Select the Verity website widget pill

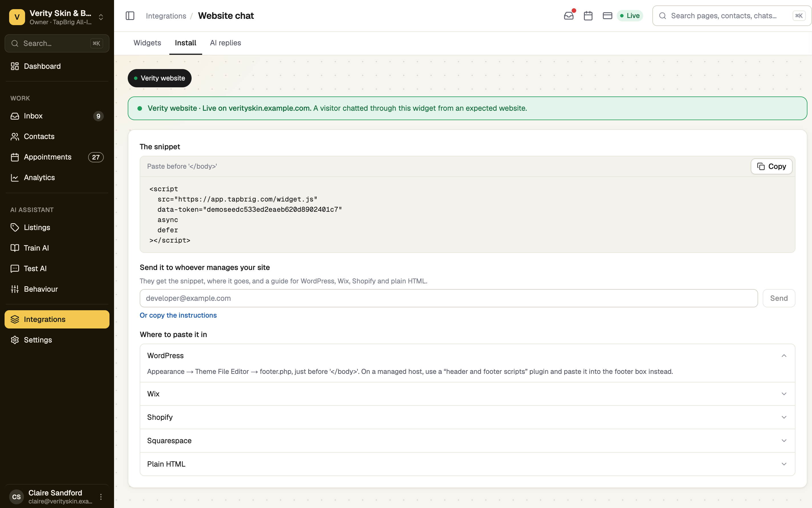tap(159, 78)
